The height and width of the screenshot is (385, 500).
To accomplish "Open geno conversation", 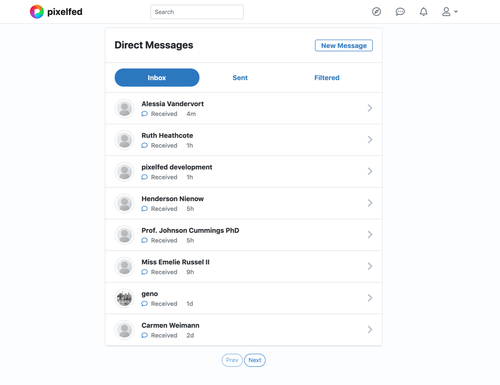I will coord(244,298).
